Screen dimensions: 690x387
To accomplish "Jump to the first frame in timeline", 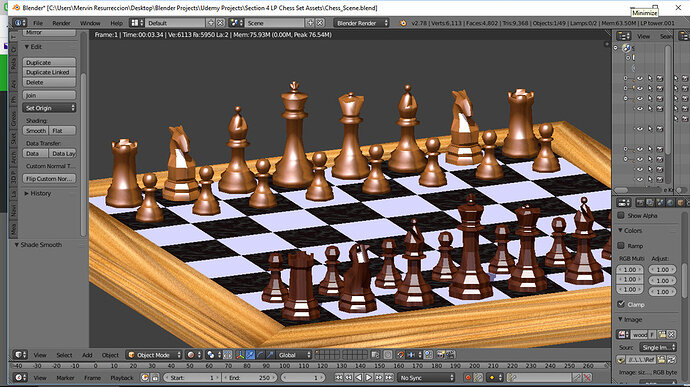I will point(338,377).
